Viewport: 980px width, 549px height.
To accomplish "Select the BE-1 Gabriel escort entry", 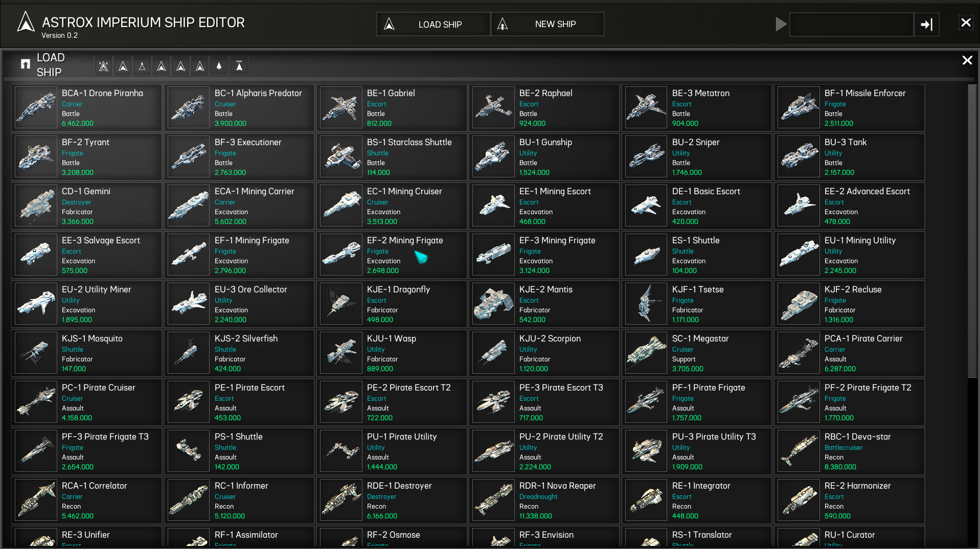I will [392, 107].
